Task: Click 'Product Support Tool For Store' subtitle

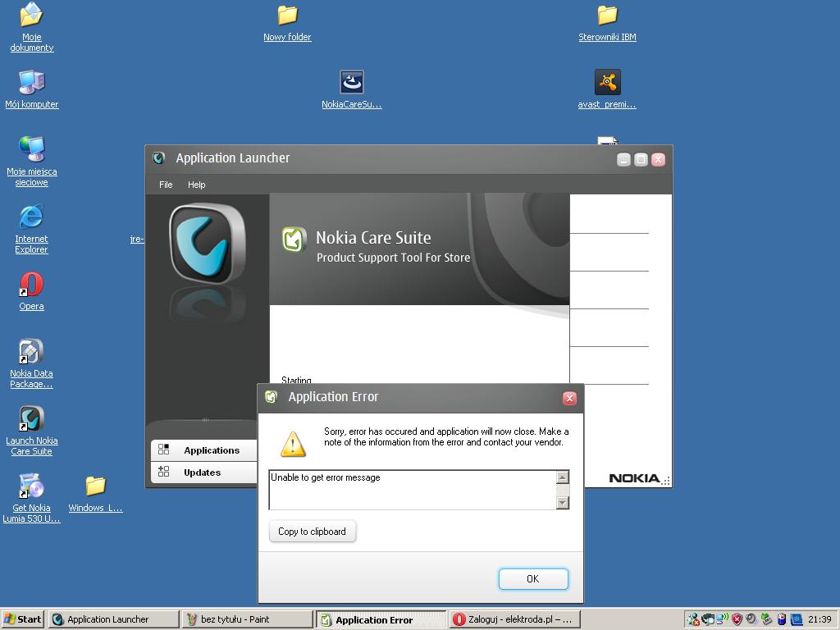Action: point(393,258)
